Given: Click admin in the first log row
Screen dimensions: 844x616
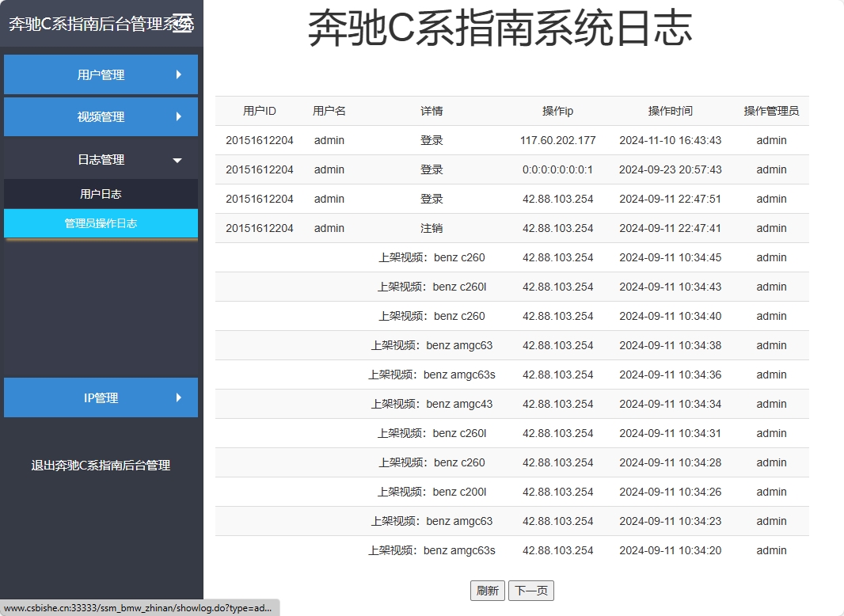Looking at the screenshot, I should 329,140.
